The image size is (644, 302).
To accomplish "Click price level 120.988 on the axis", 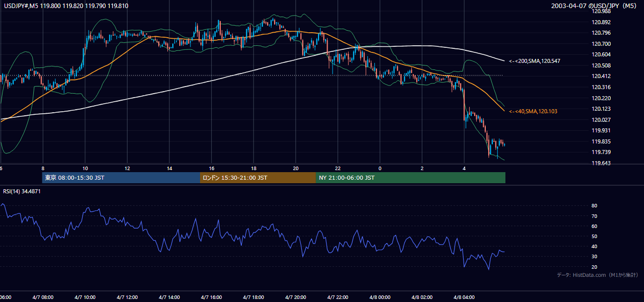I will (x=601, y=11).
